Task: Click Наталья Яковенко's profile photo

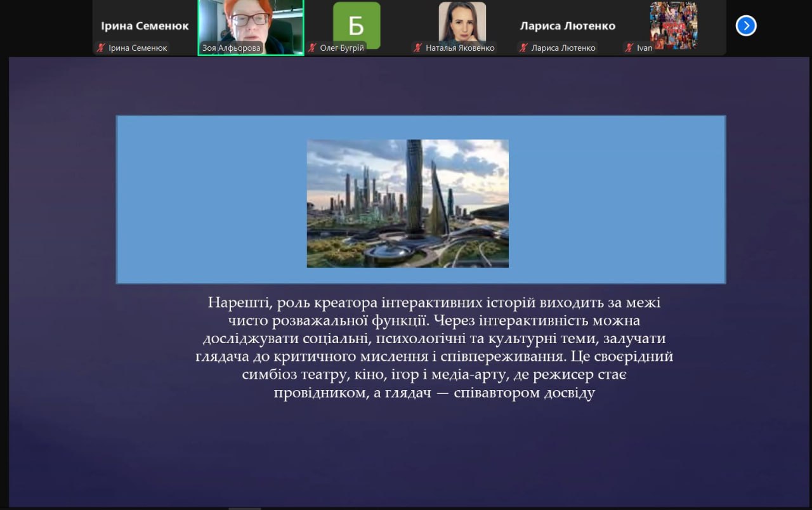Action: coord(462,22)
